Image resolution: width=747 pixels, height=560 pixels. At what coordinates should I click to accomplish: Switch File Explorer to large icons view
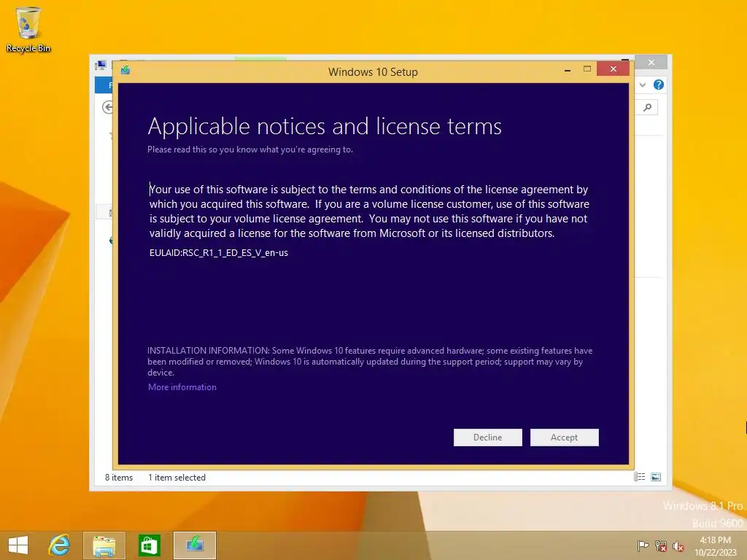click(x=656, y=477)
